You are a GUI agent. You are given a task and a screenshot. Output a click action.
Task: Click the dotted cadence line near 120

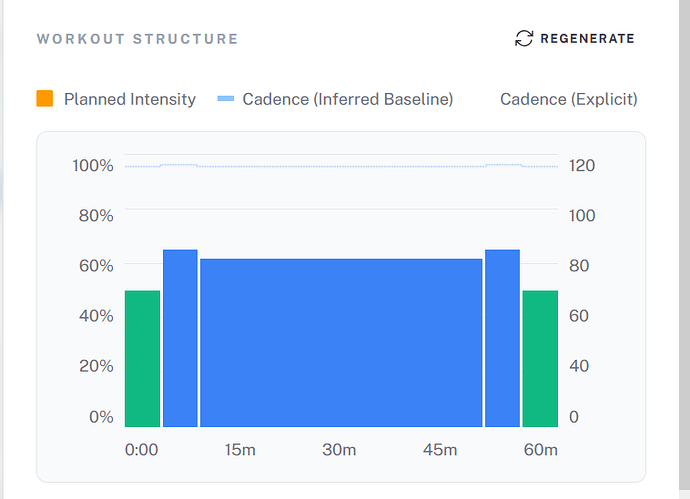tap(341, 166)
